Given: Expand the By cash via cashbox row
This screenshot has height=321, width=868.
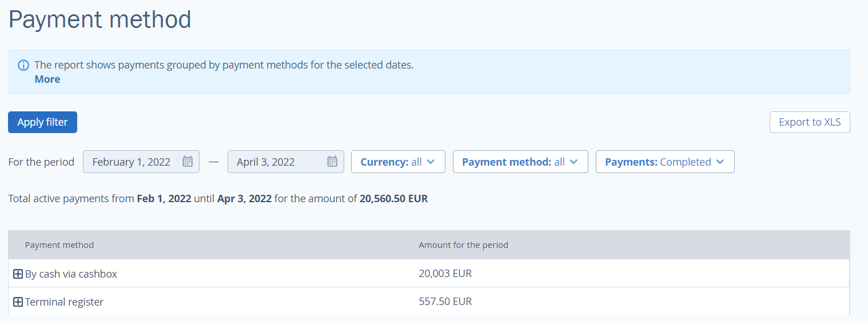Looking at the screenshot, I should (x=18, y=274).
